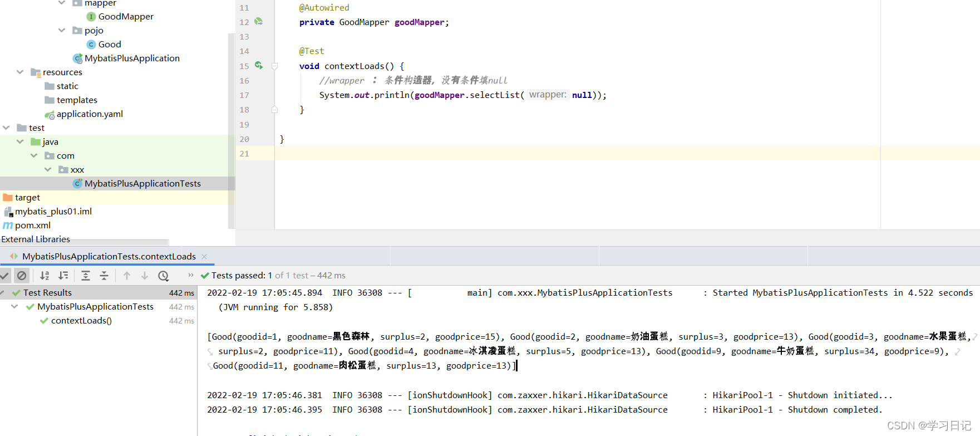Select contextLoads() in test results
The width and height of the screenshot is (980, 436).
click(x=81, y=321)
